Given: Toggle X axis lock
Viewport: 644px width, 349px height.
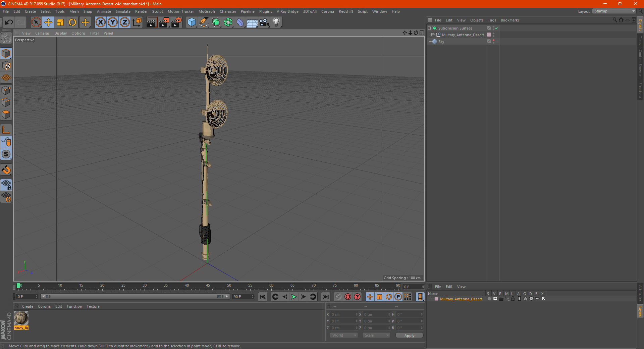Looking at the screenshot, I should tap(100, 22).
